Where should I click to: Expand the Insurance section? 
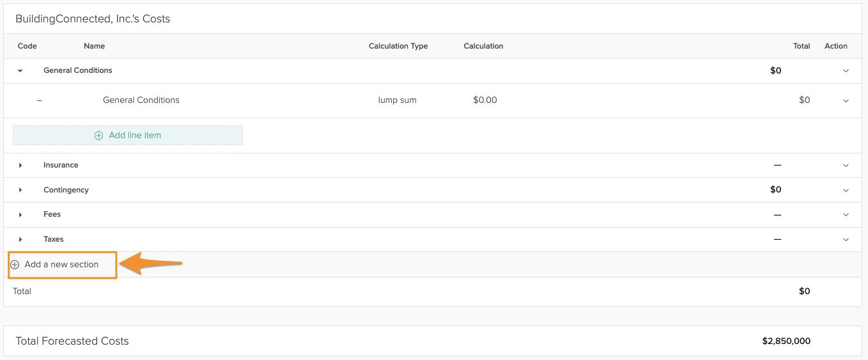coord(20,166)
